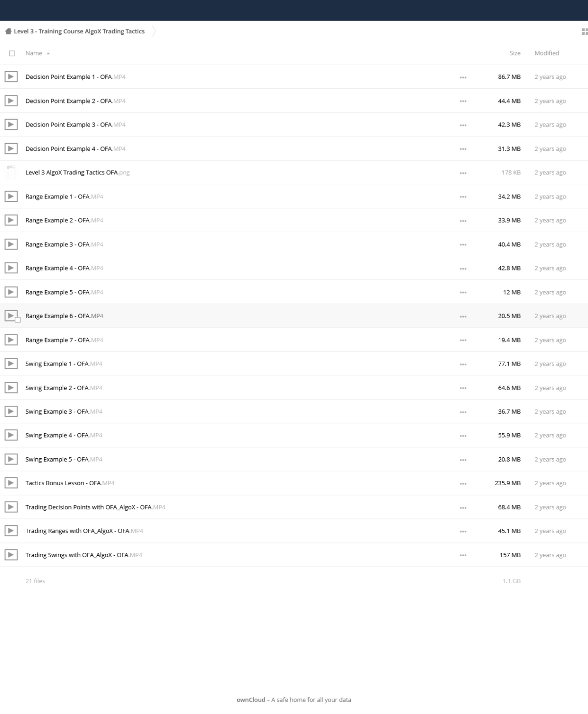Sort by Name column arrow
The width and height of the screenshot is (588, 714).
(48, 53)
